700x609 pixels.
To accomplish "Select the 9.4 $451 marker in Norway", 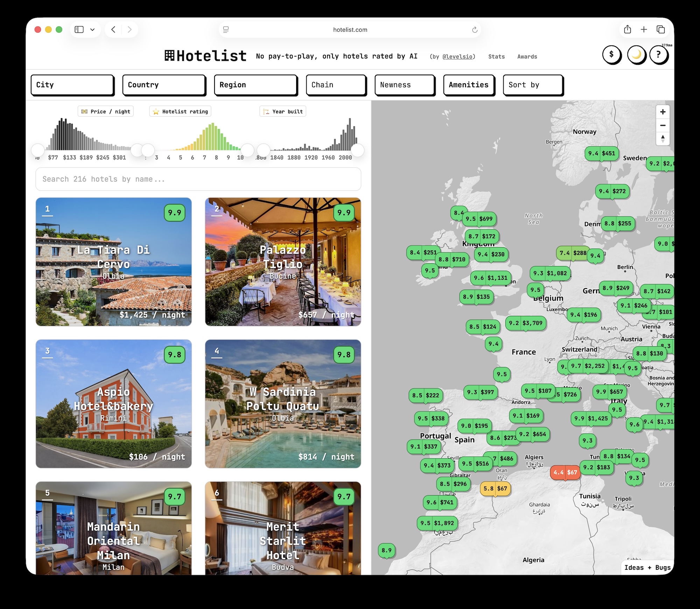I will pyautogui.click(x=602, y=153).
